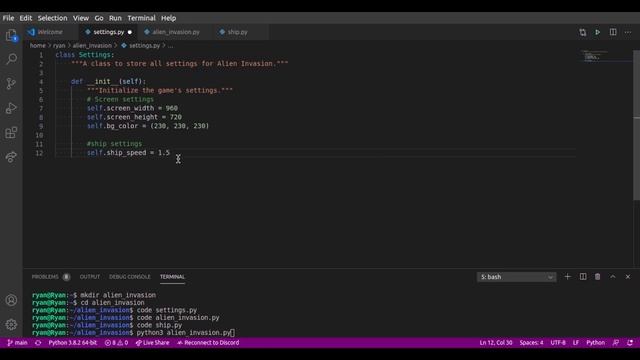Screen dimensions: 640x360
Task: Open the Accounts icon in activity bar
Action: [11, 300]
